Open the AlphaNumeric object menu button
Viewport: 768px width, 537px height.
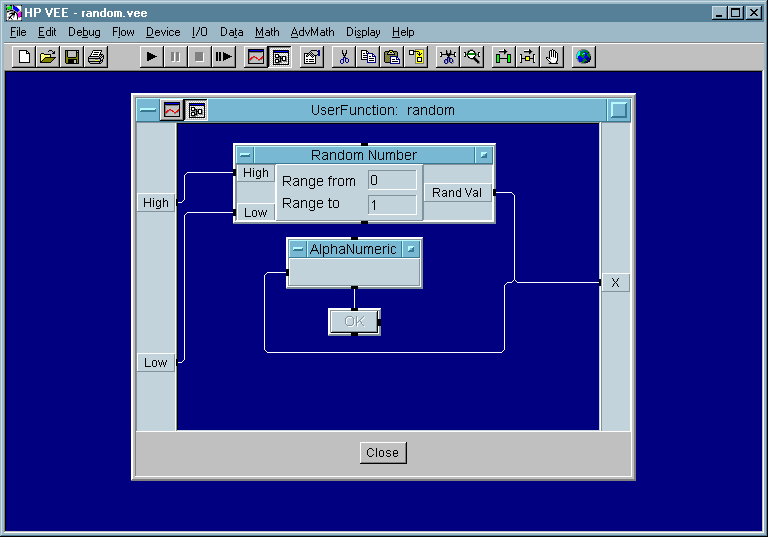297,249
